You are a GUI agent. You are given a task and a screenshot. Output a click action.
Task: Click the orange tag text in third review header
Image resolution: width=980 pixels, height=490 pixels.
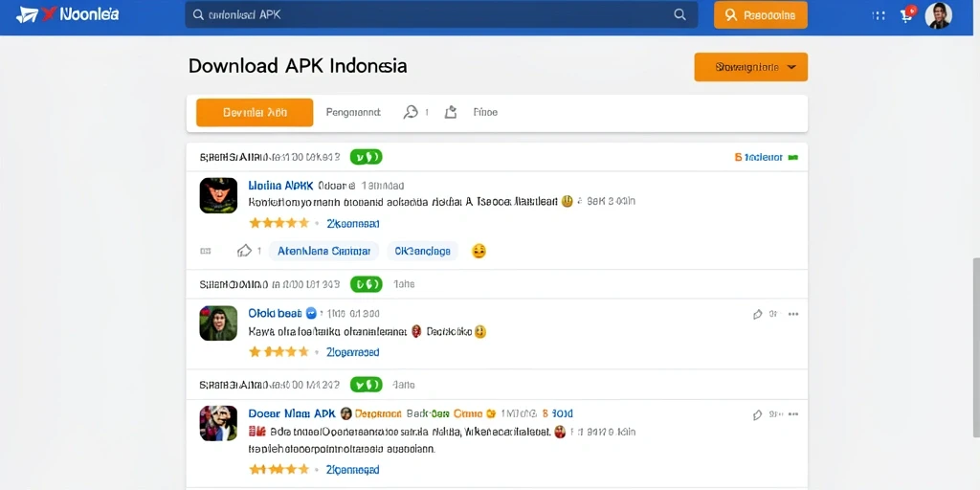pos(378,413)
